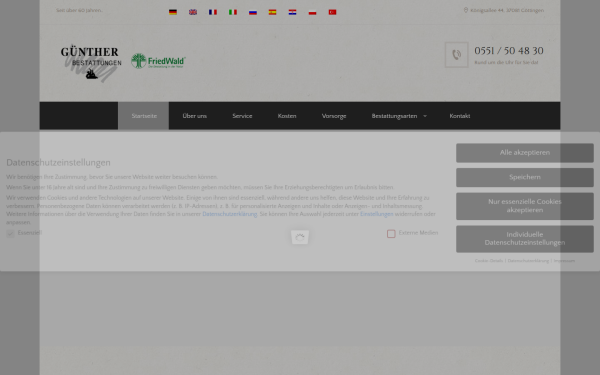Toggle the Essenziell checkbox
600x375 pixels.
pos(10,233)
